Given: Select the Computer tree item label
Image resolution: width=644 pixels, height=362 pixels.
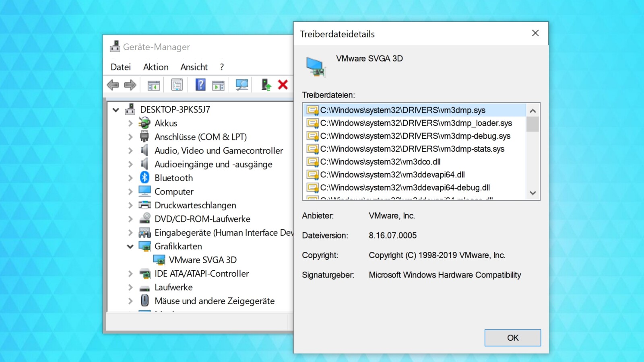Looking at the screenshot, I should coord(174,191).
